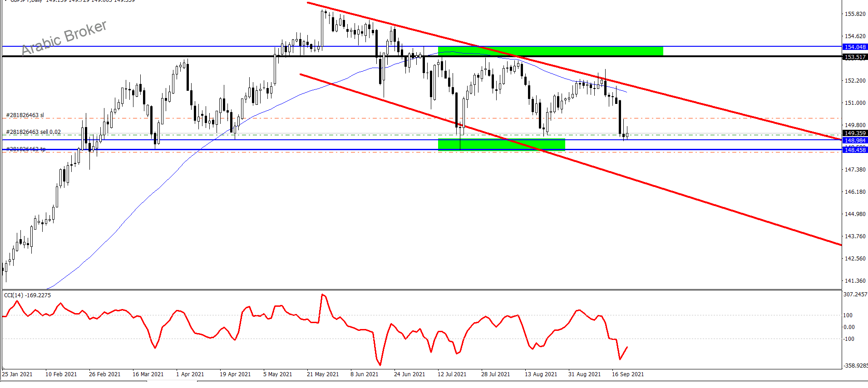This screenshot has height=388, width=868.
Task: Select the 146.180 price scale value
Action: coord(855,192)
